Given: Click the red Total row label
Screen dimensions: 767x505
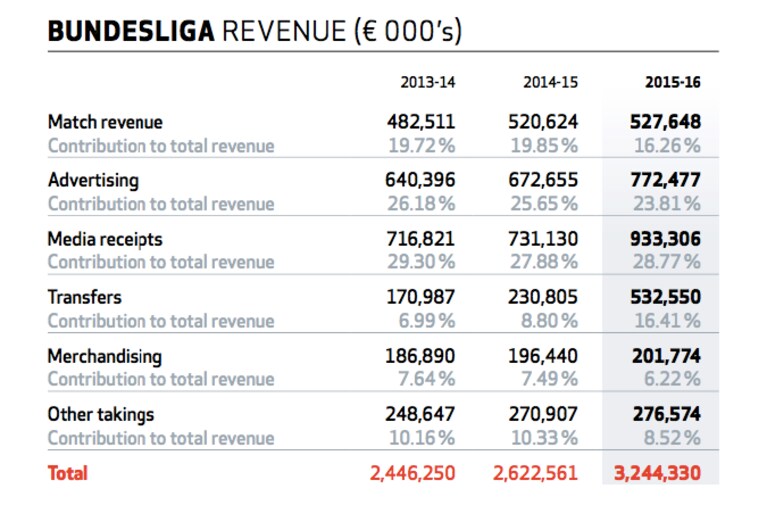Looking at the screenshot, I should [x=68, y=473].
